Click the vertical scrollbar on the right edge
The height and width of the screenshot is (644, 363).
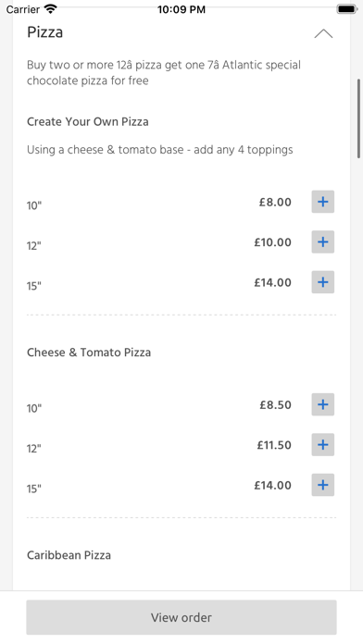(x=359, y=118)
